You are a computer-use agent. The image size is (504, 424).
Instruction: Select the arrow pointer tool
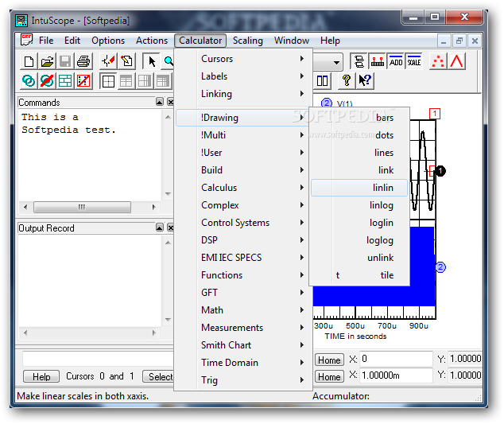(x=151, y=61)
